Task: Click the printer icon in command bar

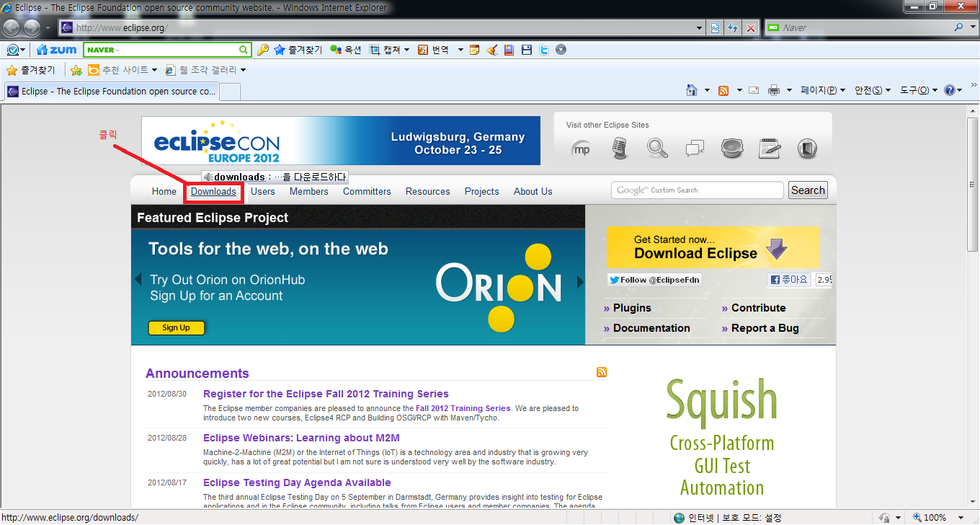Action: (x=774, y=90)
